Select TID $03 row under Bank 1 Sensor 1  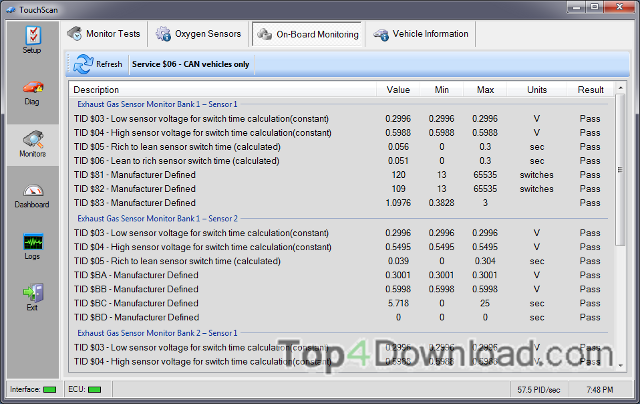pos(341,119)
